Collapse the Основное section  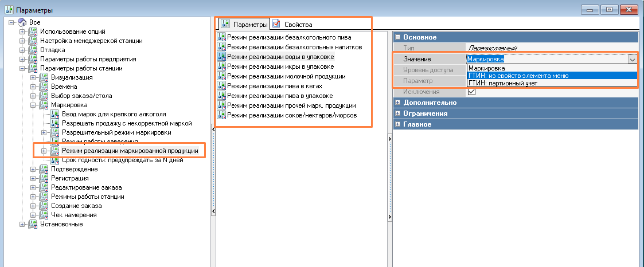[x=397, y=37]
